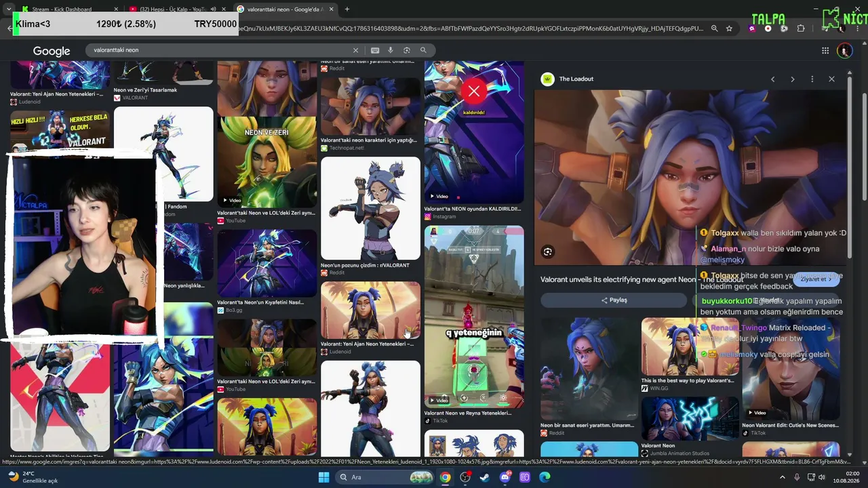The image size is (868, 488).
Task: Search by image with the Lens icon
Action: 407,50
